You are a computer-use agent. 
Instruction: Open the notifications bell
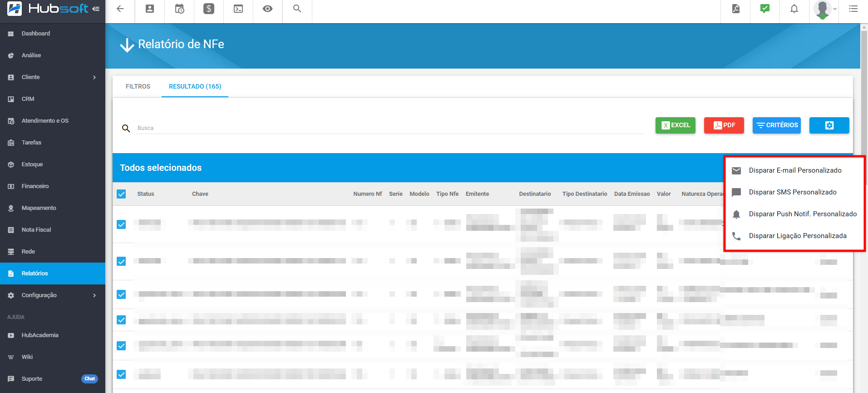794,9
